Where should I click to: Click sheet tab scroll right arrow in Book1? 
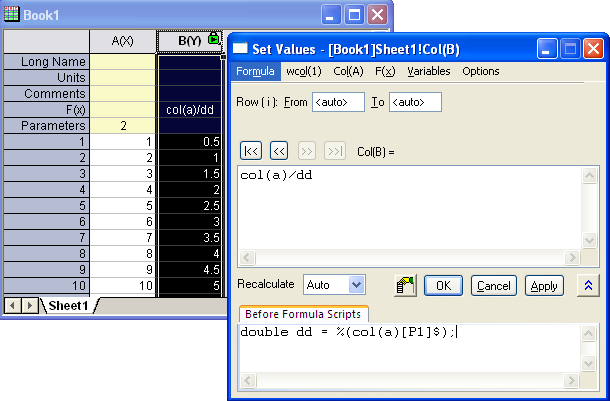30,306
